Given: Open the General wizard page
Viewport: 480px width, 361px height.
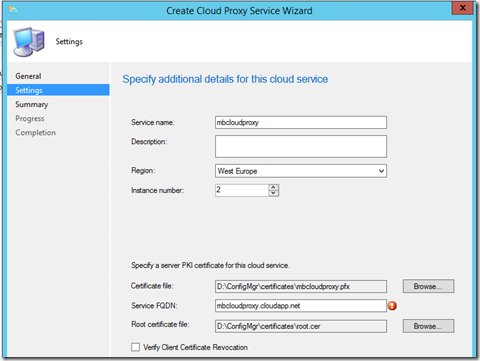Looking at the screenshot, I should [28, 76].
